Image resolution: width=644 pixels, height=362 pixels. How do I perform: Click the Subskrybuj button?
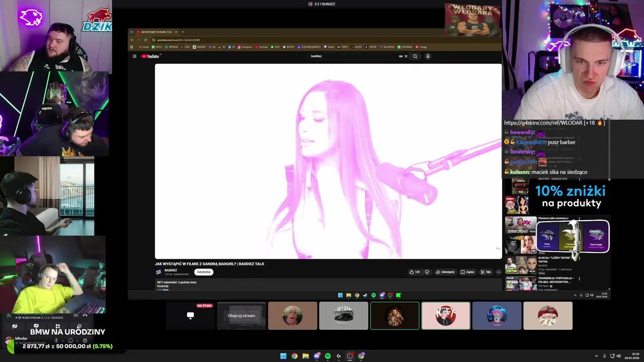pyautogui.click(x=204, y=272)
